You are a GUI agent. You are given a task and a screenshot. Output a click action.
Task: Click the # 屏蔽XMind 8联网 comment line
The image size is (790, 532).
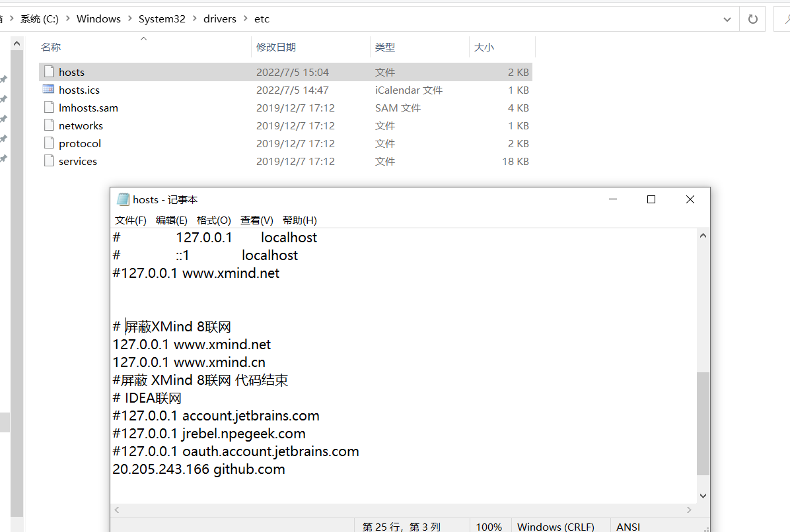[x=171, y=327]
